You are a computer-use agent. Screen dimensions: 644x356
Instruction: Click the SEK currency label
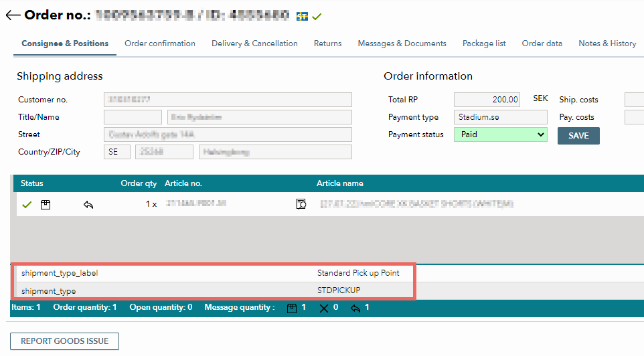[540, 98]
